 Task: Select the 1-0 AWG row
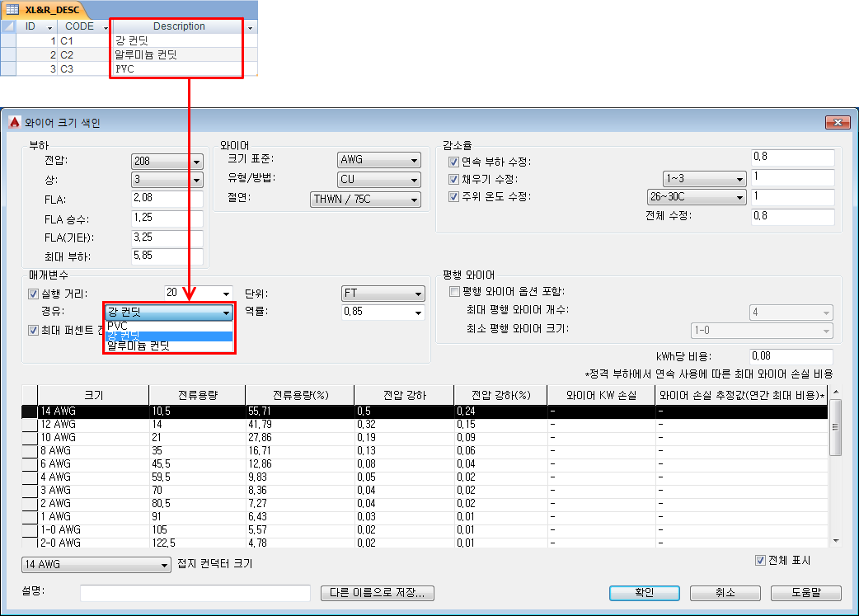coord(425,530)
